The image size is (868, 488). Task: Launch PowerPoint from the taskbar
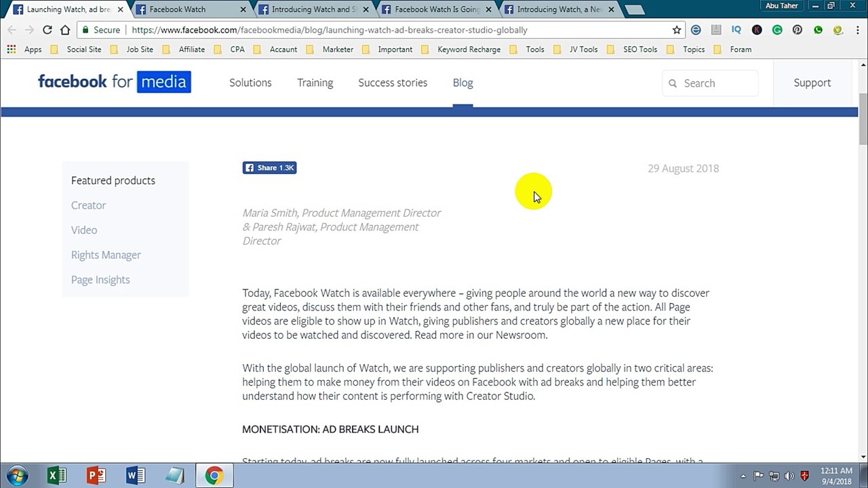tap(96, 476)
